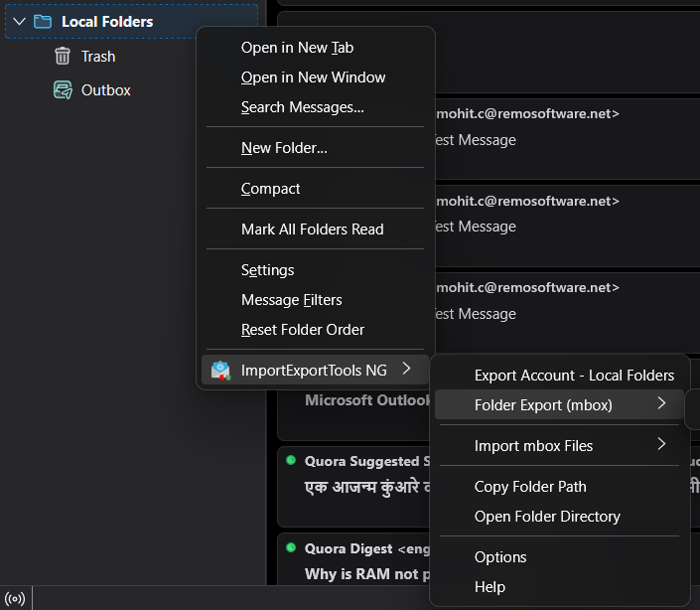Click the ImportExportTools NG envelope icon
Screen dimensions: 700x610
[x=221, y=371]
